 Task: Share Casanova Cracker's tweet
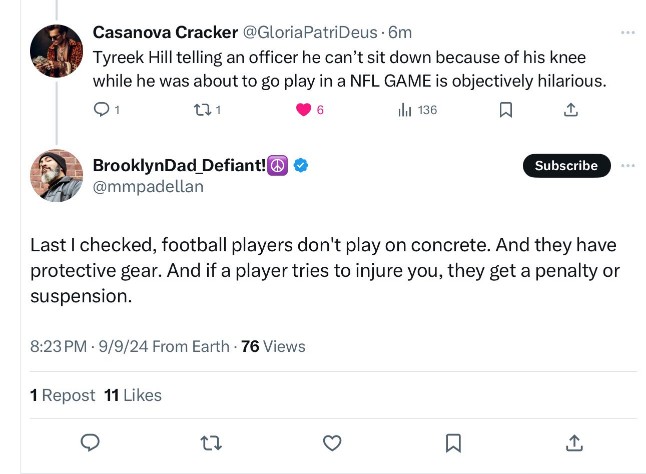pos(571,110)
